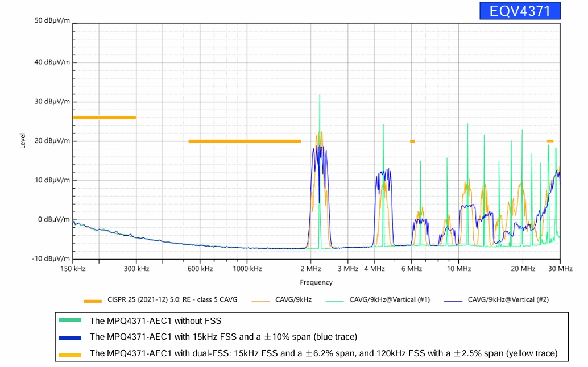Select 'The MPQ4371-AEC1 without FSS' description text
The image size is (588, 367).
pos(155,321)
